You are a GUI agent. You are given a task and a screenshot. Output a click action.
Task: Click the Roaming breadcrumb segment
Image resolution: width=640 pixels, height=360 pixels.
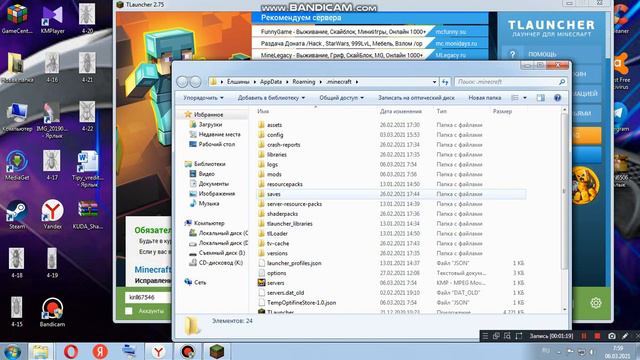coord(303,82)
